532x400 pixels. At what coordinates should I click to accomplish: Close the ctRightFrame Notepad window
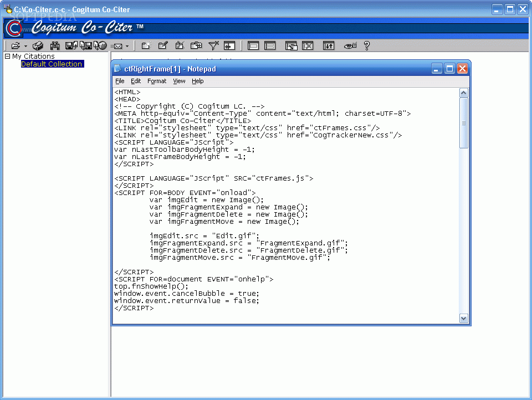(x=462, y=69)
